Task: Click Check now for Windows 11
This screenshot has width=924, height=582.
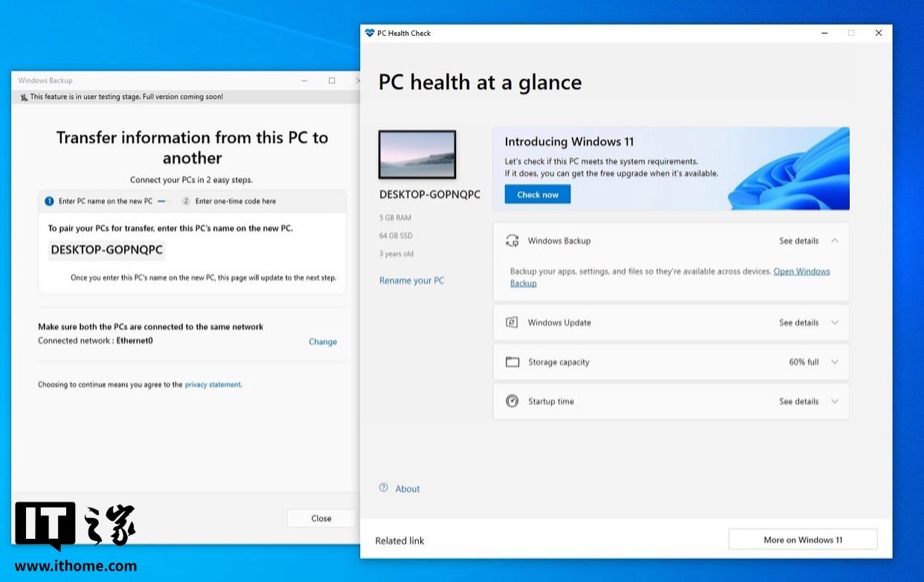Action: tap(538, 194)
